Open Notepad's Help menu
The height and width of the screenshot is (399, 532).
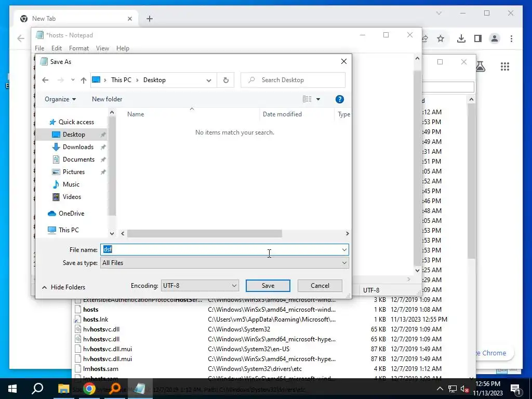(x=123, y=48)
